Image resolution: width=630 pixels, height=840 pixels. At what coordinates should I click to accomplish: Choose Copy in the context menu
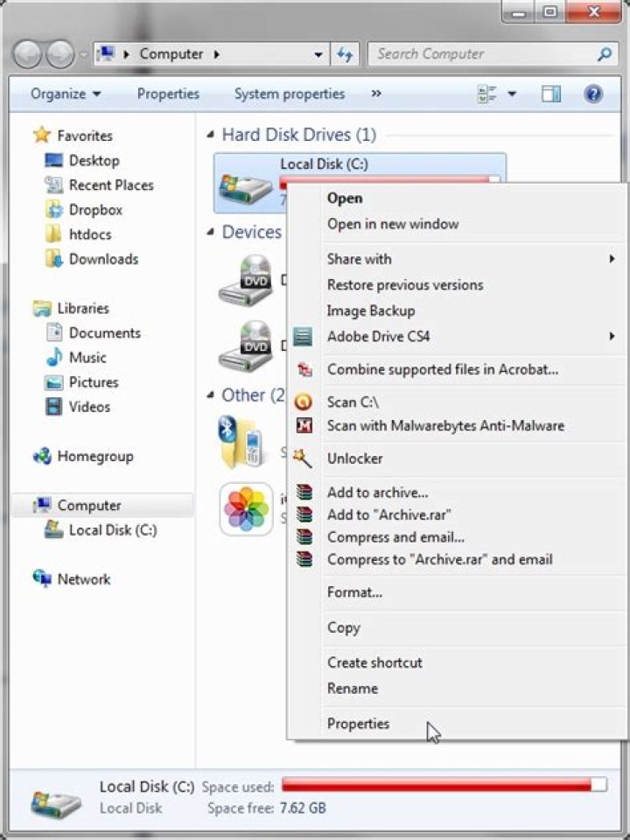tap(343, 627)
